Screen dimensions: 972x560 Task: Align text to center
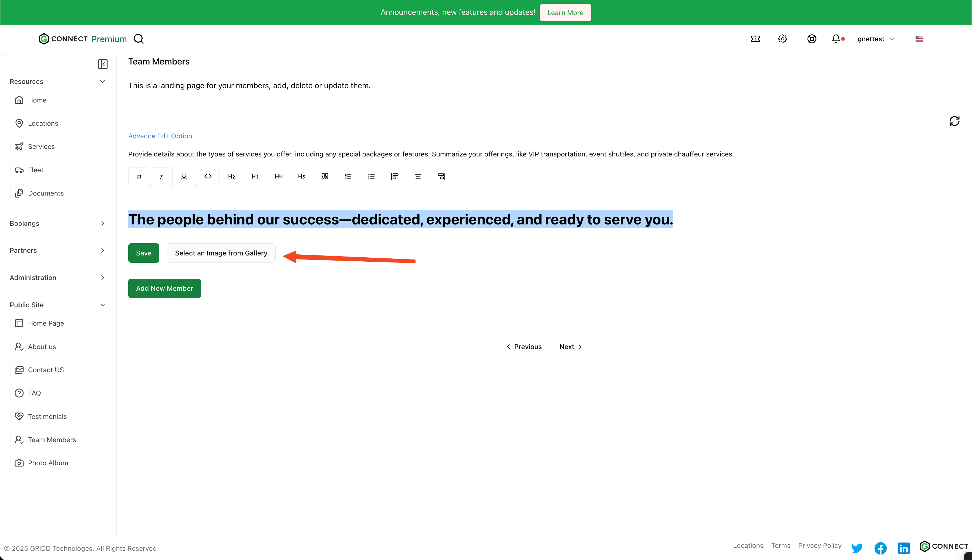418,176
